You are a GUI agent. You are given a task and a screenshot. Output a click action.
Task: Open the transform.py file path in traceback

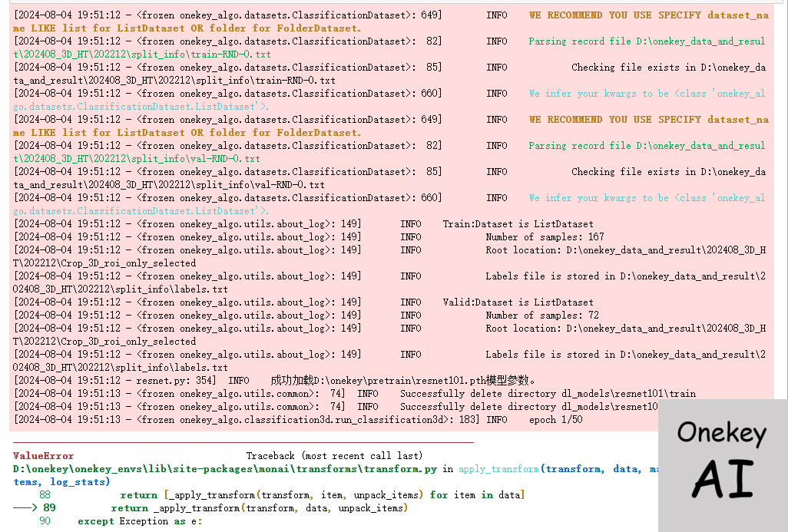(x=227, y=468)
